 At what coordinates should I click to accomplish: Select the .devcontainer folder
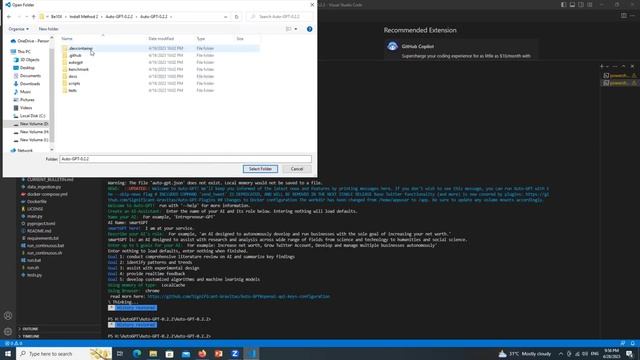(80, 48)
